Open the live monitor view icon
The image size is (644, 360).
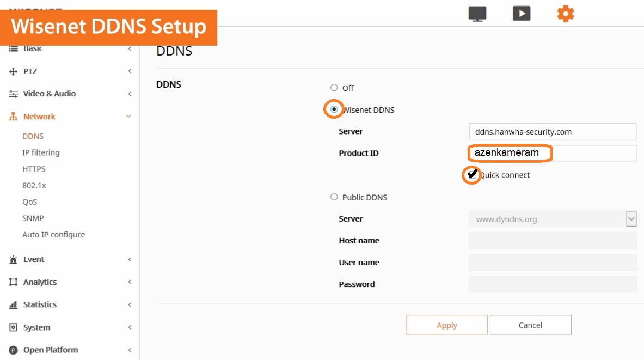click(x=477, y=14)
